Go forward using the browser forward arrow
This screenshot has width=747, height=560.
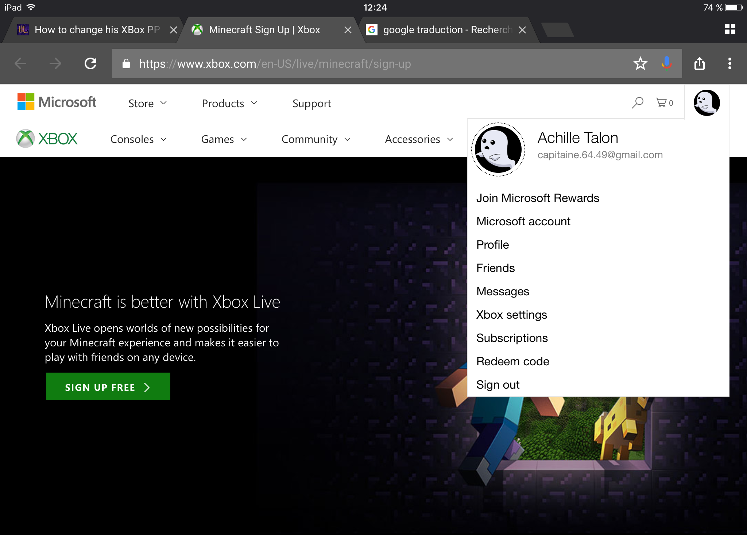55,64
